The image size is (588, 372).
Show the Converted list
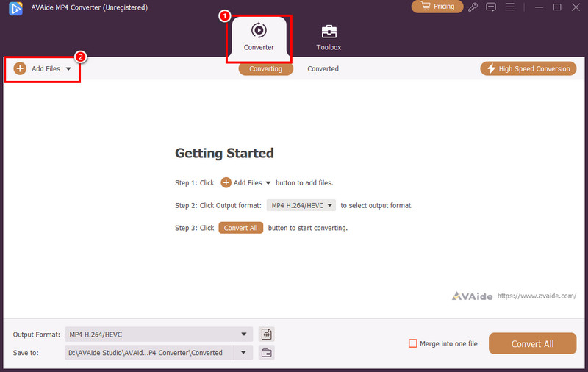click(x=323, y=68)
